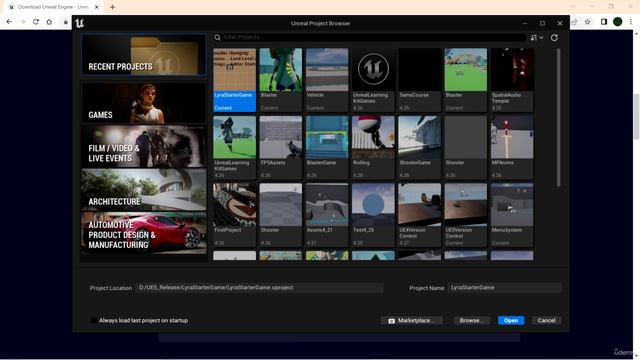Refresh the project list with the reload icon
The image size is (640, 360).
[554, 38]
